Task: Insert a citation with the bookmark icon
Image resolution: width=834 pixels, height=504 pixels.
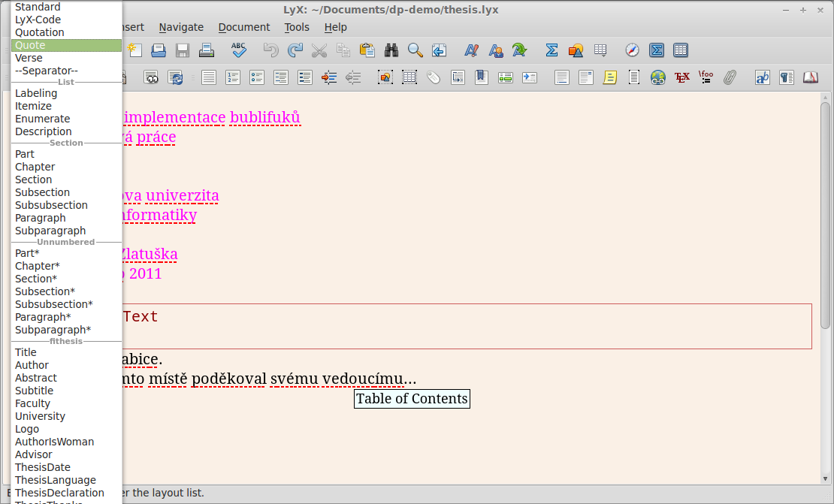Action: point(482,77)
